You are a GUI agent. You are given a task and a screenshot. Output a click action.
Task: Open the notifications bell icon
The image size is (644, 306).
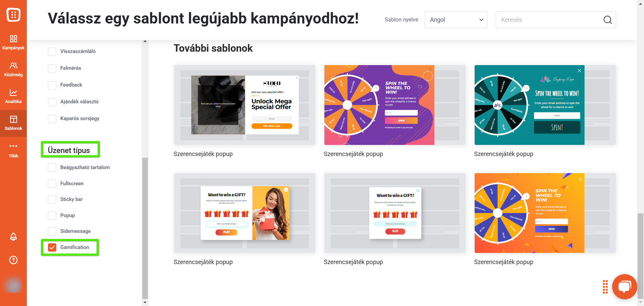click(13, 237)
